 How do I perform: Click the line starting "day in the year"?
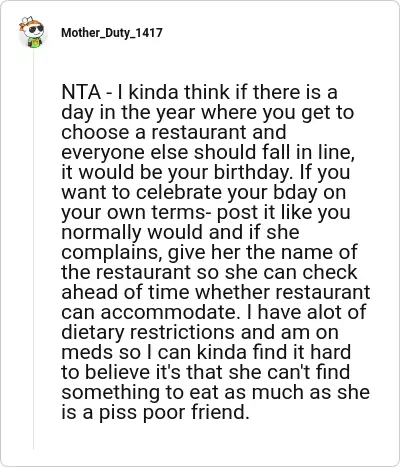[207, 113]
